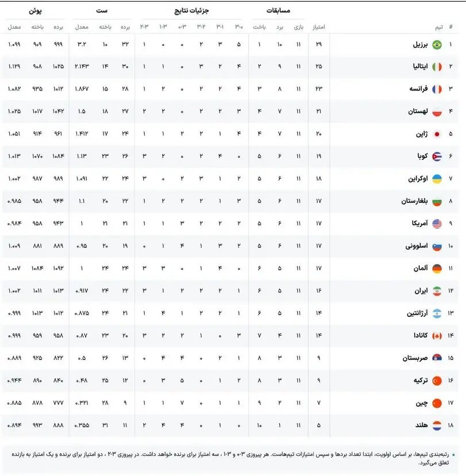Click the پوئن column group header

[36, 11]
